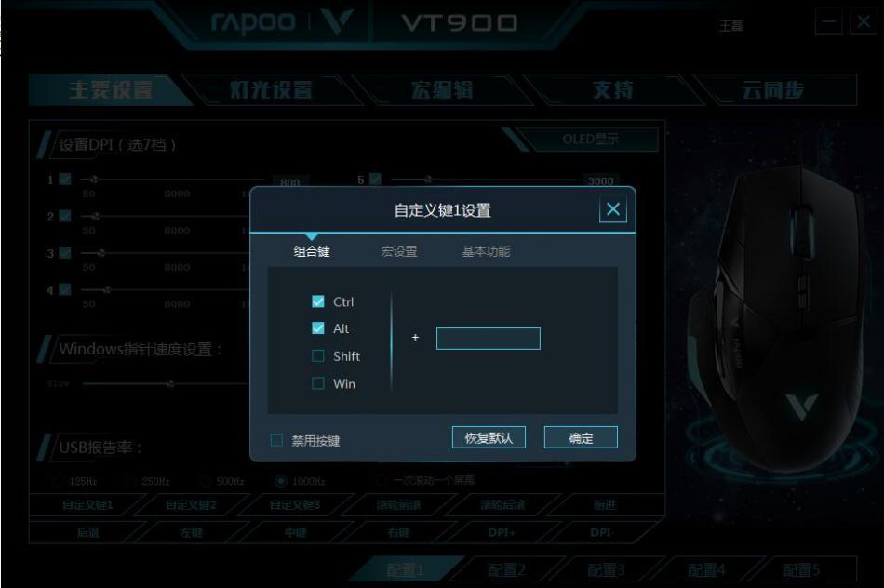Select the 配置2 profile tab
Viewport: 884px width, 588px height.
coord(506,569)
